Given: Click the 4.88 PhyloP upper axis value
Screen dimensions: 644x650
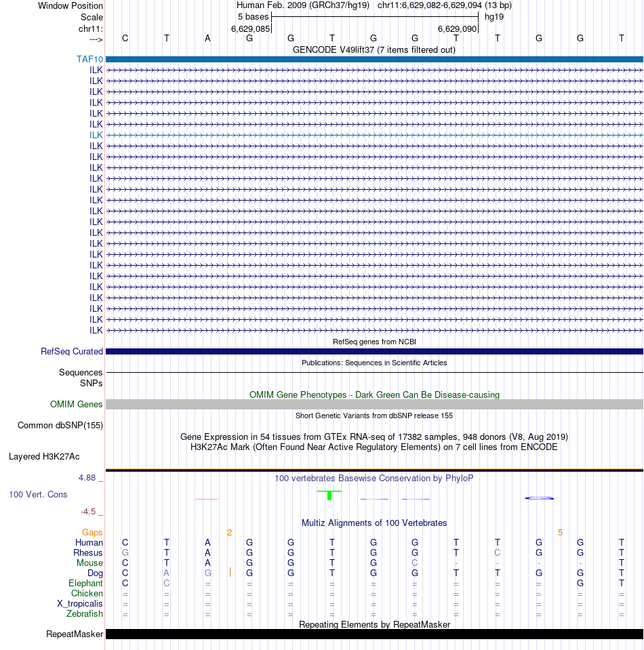Looking at the screenshot, I should (87, 478).
